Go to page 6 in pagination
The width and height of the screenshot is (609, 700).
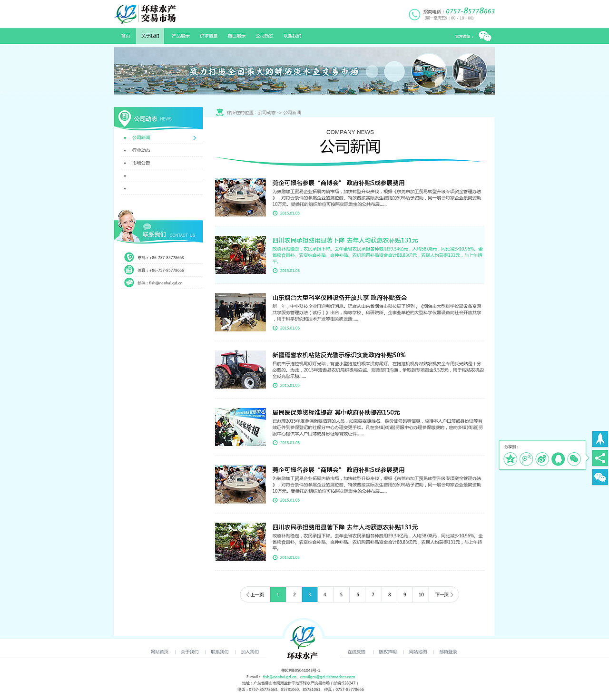(357, 594)
